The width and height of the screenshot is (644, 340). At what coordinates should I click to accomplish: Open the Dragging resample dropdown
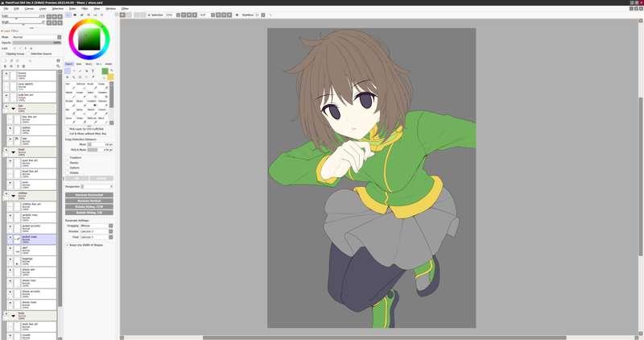click(x=96, y=226)
